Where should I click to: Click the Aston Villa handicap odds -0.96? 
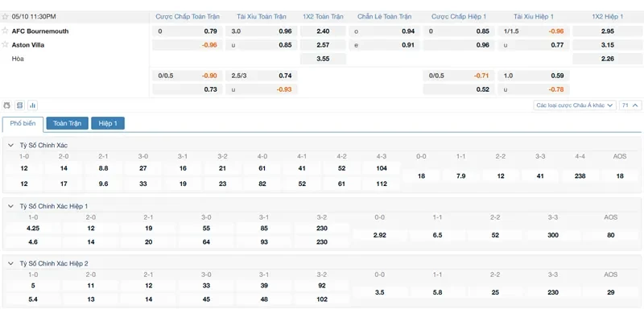pyautogui.click(x=209, y=45)
